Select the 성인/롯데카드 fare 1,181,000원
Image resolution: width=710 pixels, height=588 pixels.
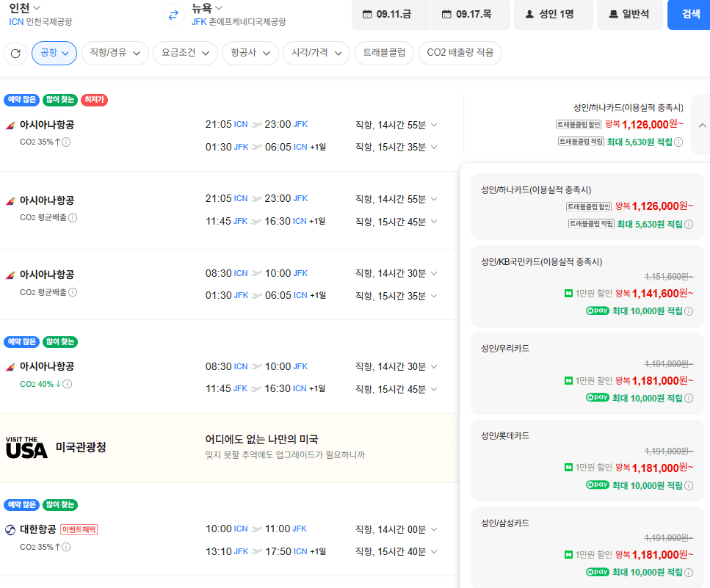coord(587,461)
